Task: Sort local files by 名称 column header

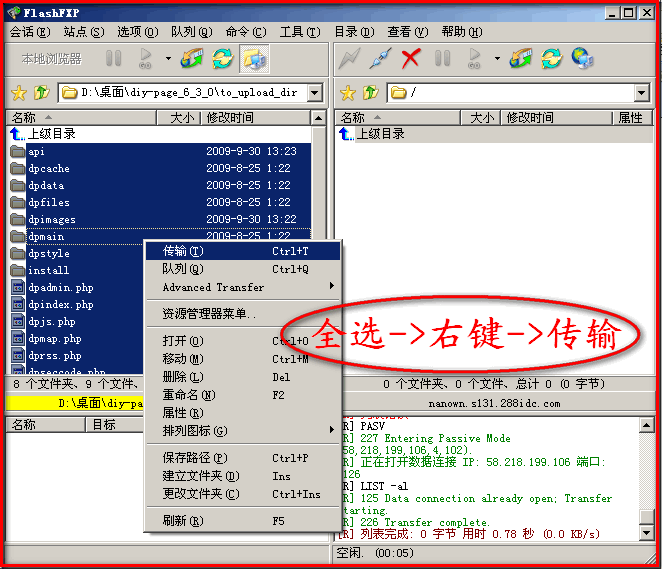Action: [x=81, y=117]
